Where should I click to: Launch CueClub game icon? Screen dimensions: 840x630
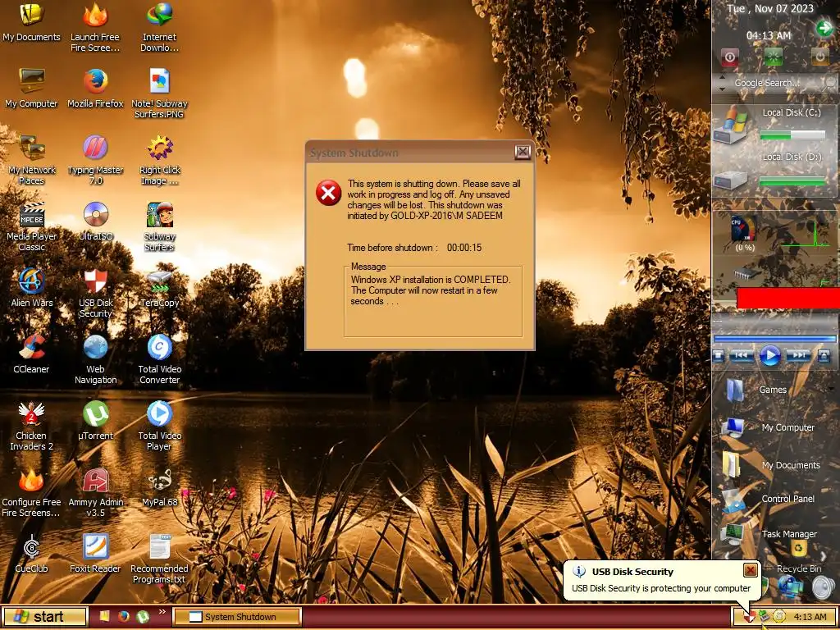(32, 553)
